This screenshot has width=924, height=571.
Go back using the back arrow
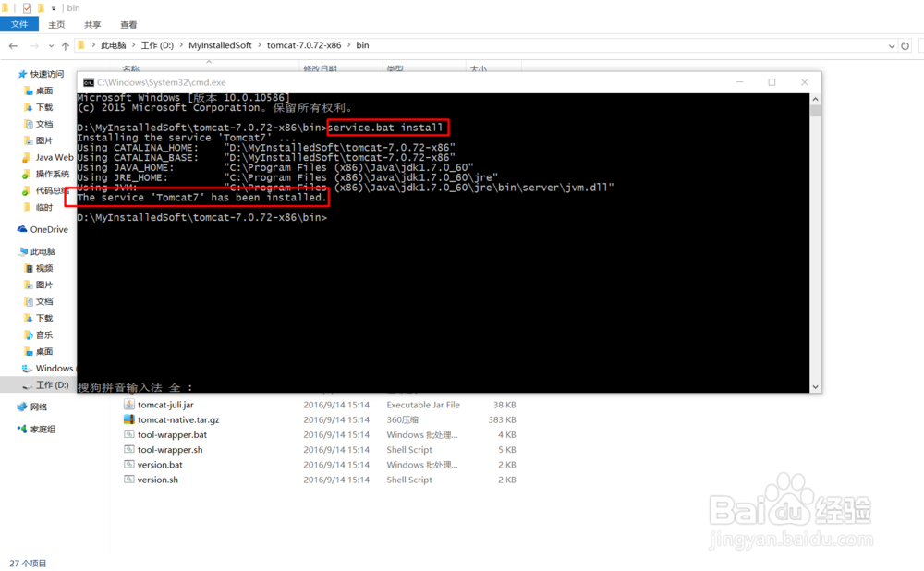pos(13,45)
